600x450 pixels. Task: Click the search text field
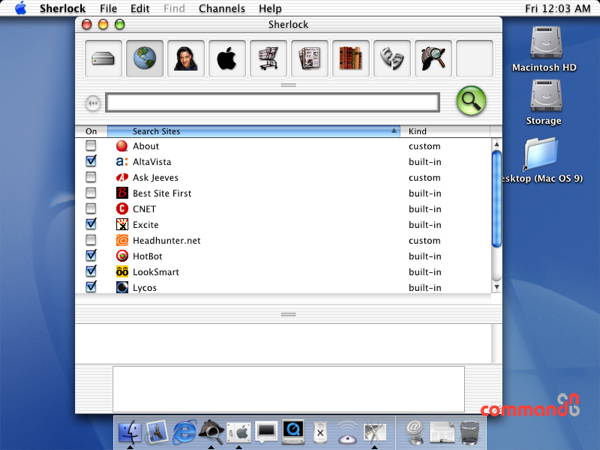(x=272, y=103)
